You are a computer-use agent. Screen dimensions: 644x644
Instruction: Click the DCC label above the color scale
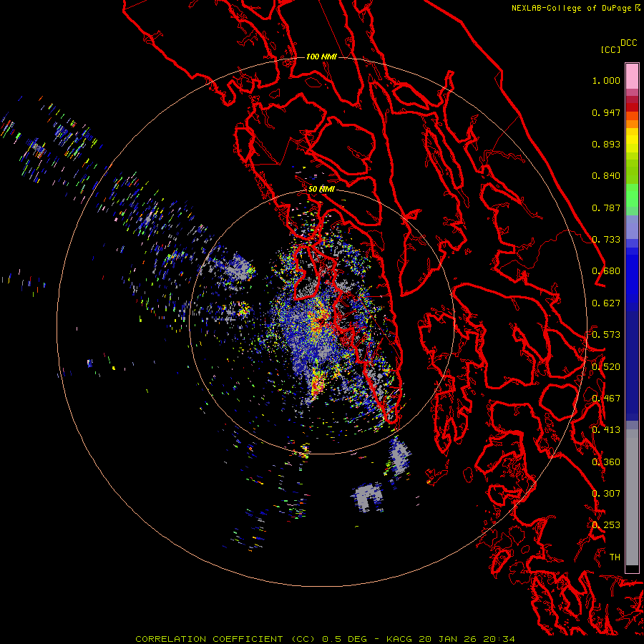[x=628, y=43]
